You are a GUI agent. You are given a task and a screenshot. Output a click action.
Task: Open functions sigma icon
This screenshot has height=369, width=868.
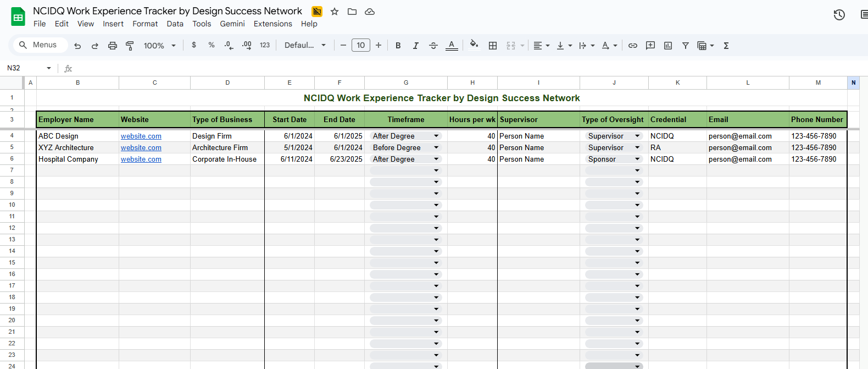726,46
